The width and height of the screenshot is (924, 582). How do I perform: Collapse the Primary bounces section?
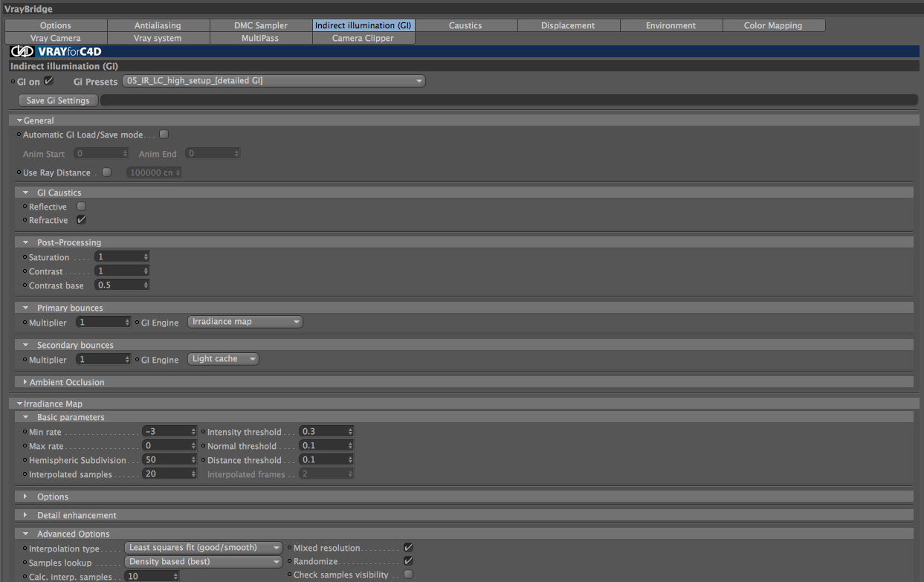pyautogui.click(x=26, y=308)
